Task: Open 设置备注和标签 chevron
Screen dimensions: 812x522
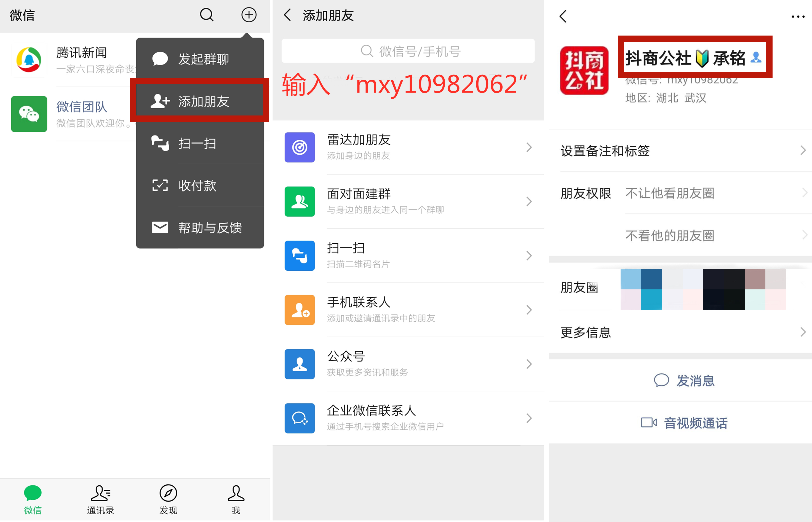Action: [803, 150]
